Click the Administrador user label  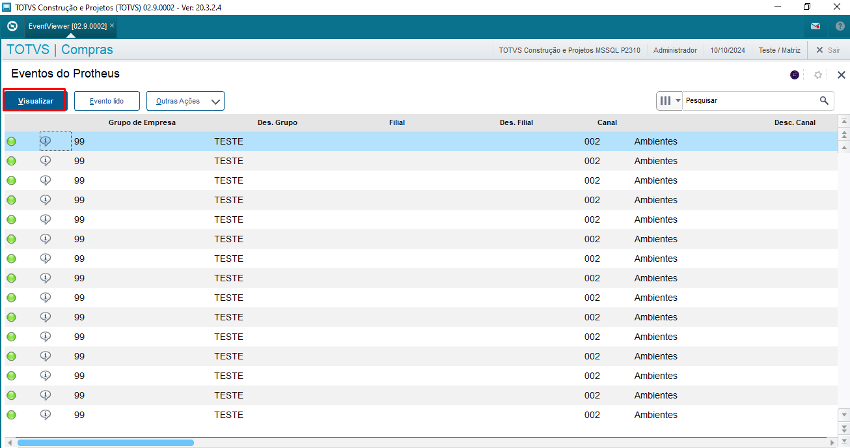pos(675,50)
